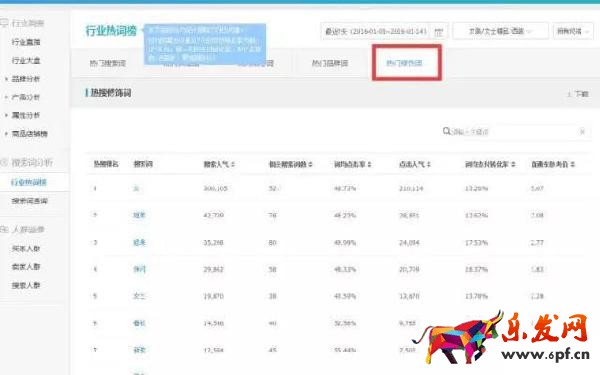Open the 女装/女士精品 category dropdown

click(x=500, y=31)
